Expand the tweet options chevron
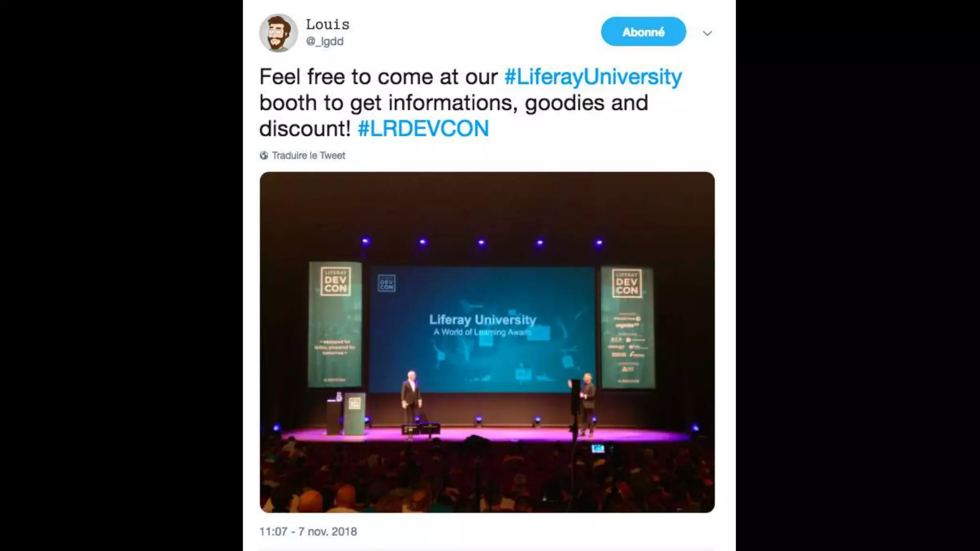The image size is (980, 551). (x=707, y=33)
